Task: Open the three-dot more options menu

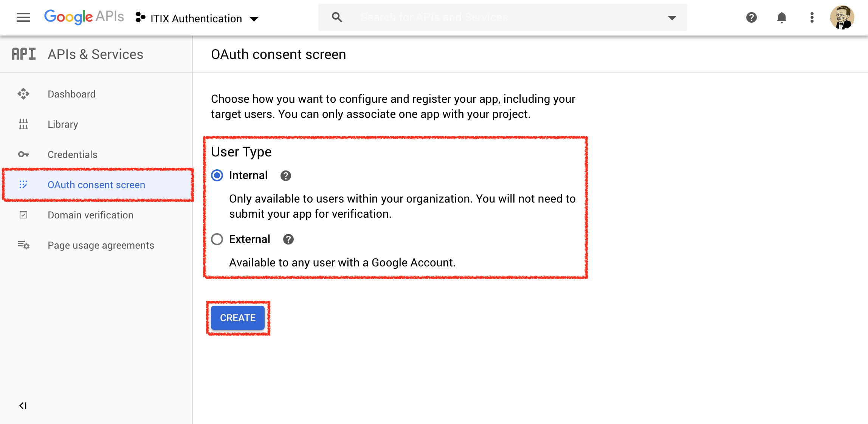Action: 812,17
